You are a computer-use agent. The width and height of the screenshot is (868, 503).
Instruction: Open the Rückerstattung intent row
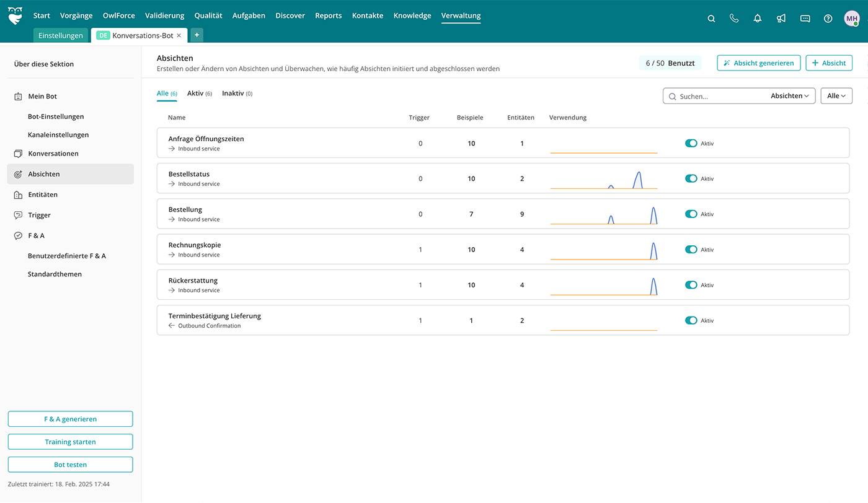503,285
